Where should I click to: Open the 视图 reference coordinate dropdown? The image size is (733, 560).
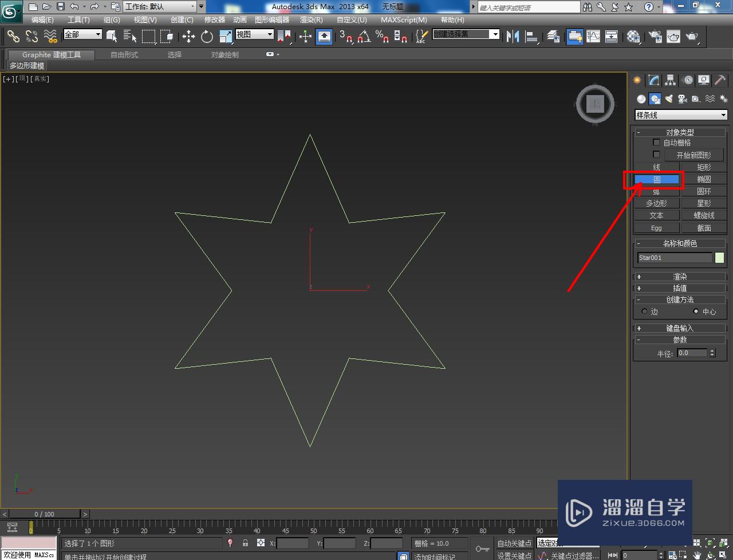pyautogui.click(x=255, y=34)
